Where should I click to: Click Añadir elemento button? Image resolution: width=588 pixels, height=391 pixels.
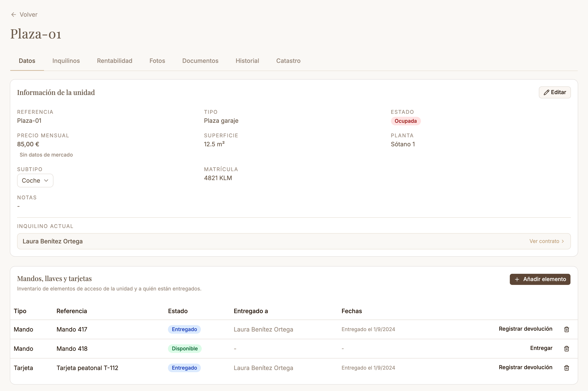tap(540, 279)
